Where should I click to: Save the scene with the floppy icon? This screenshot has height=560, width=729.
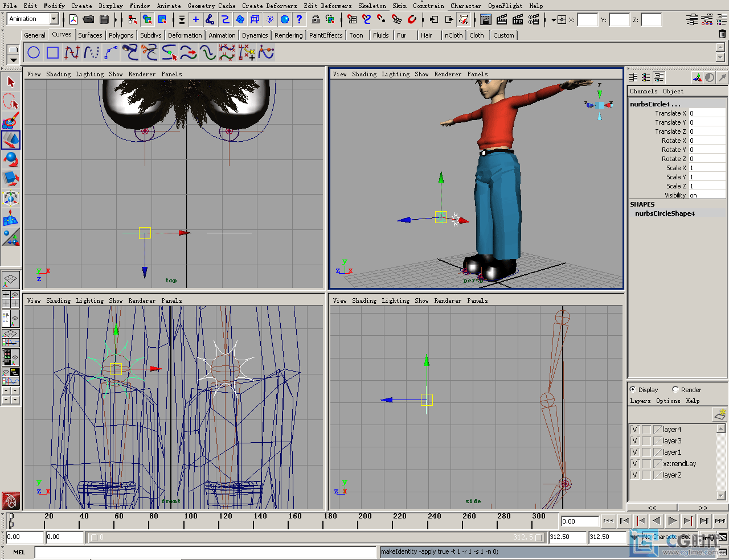[x=104, y=19]
